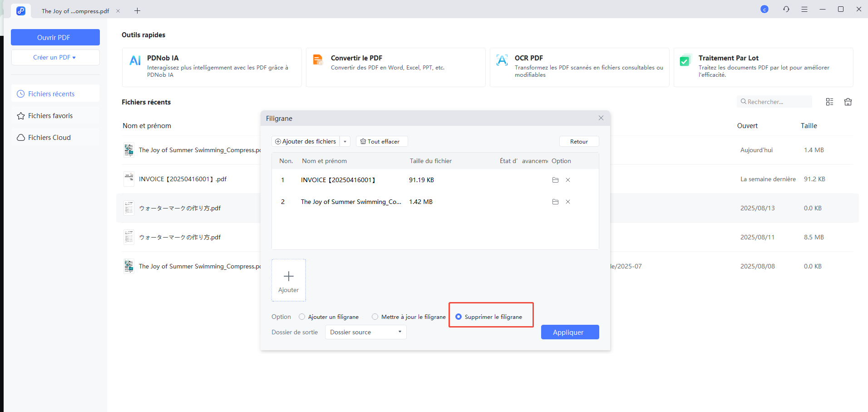The image size is (868, 412).
Task: Open the PDNob IA tool
Action: tap(211, 66)
